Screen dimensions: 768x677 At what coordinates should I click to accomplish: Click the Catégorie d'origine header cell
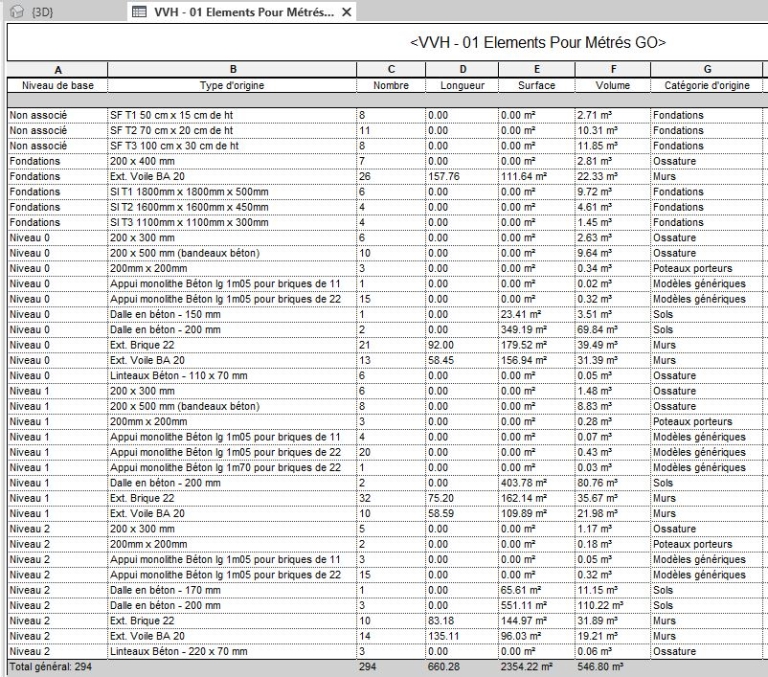(707, 85)
